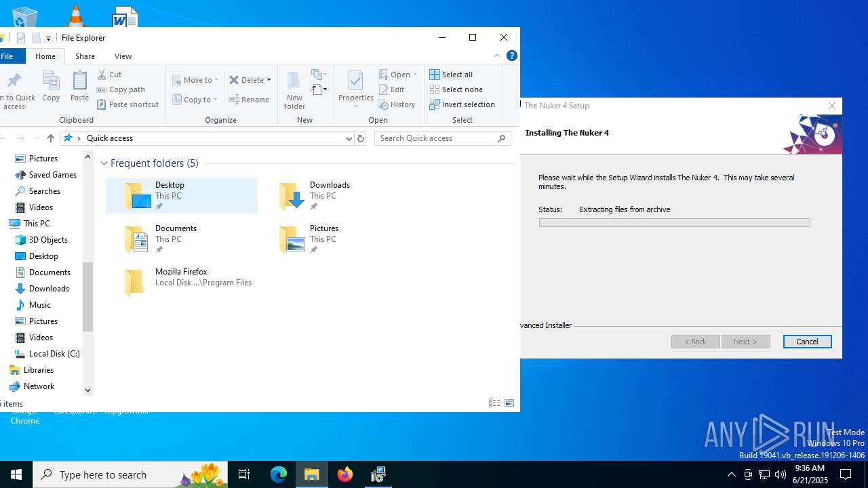The height and width of the screenshot is (488, 868).
Task: Open the Windows Start menu
Action: 16,474
